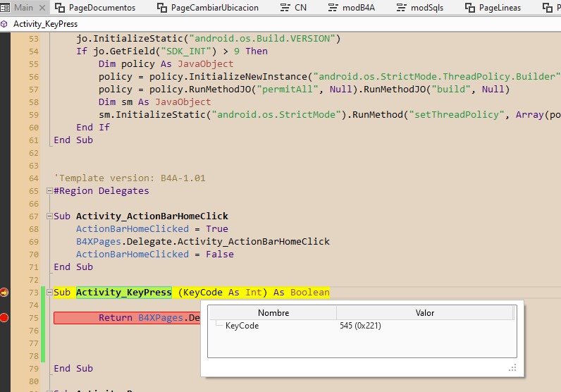Click "setThreadPolicy" string on line 59
Viewport: 561px width, 392px height.
point(457,114)
